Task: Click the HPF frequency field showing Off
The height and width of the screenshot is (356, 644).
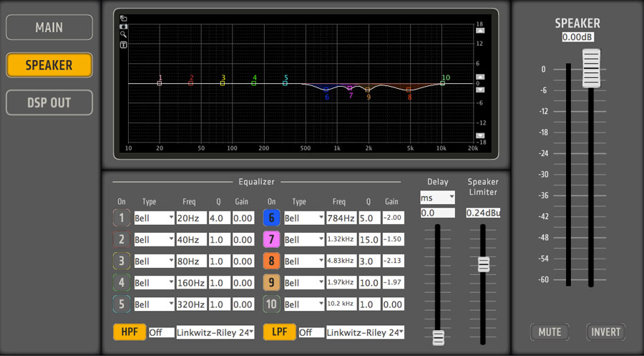Action: pyautogui.click(x=162, y=332)
